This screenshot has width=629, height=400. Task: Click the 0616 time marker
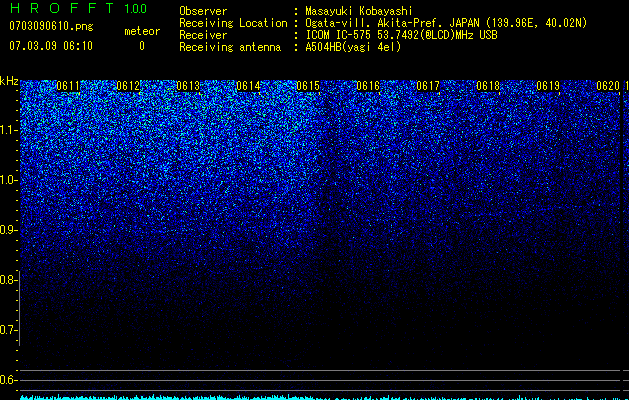click(368, 86)
